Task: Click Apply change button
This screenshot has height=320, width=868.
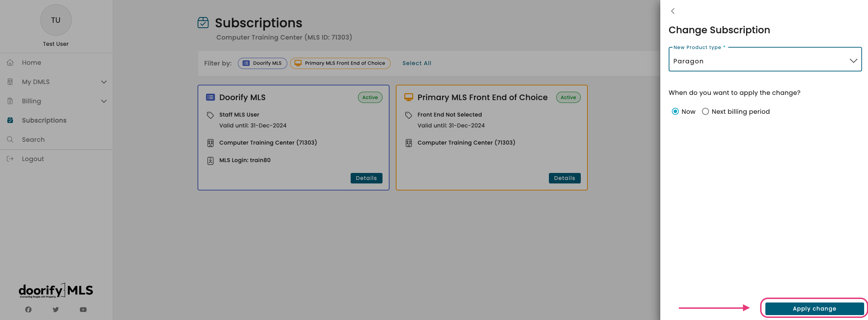Action: tap(814, 309)
